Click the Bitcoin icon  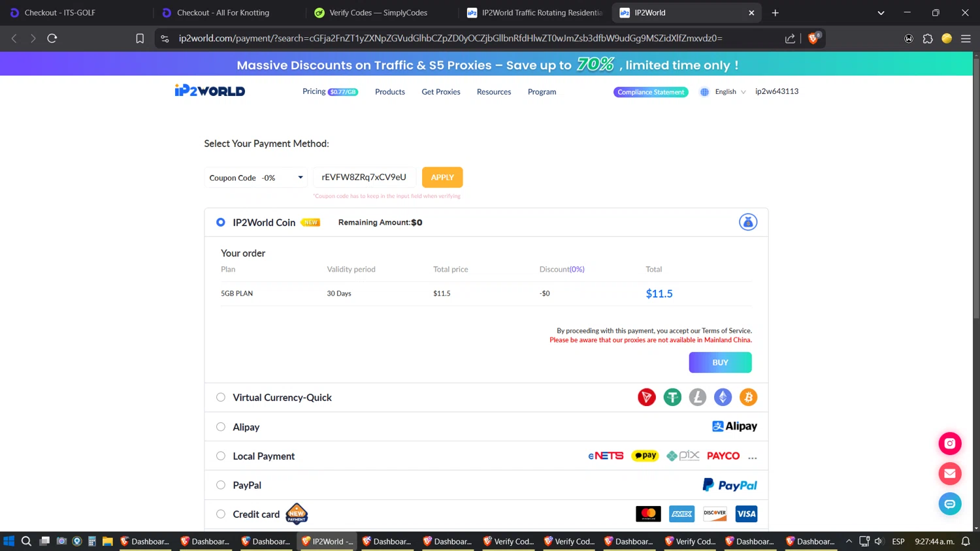[748, 397]
